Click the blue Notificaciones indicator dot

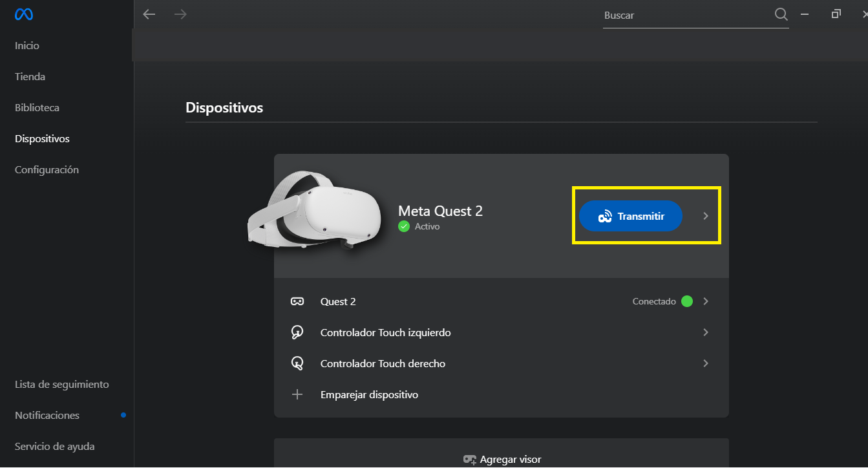[123, 415]
